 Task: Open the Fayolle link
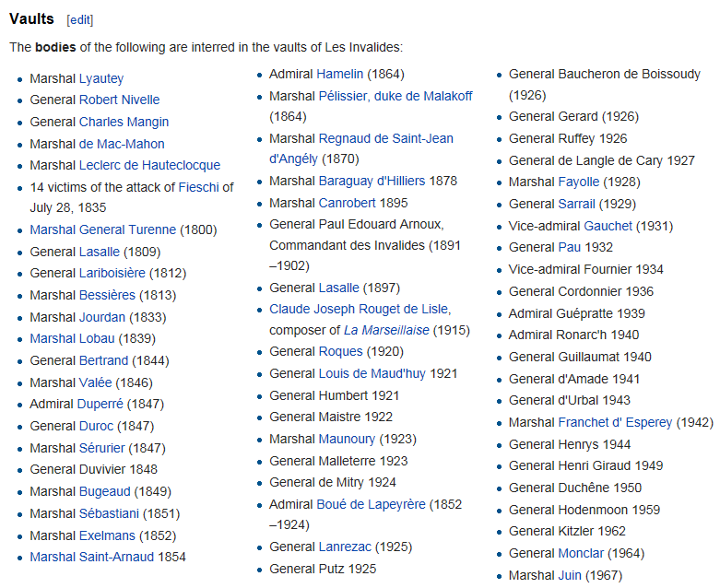coord(579,182)
